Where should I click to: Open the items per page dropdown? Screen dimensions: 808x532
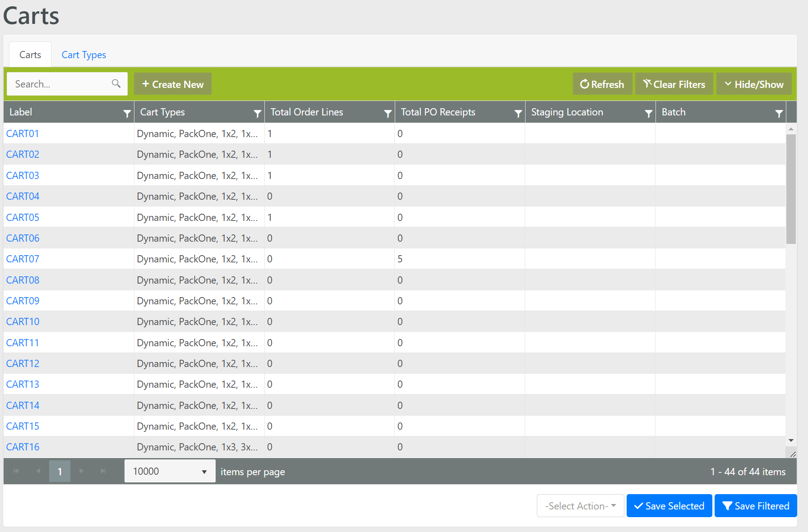[170, 471]
